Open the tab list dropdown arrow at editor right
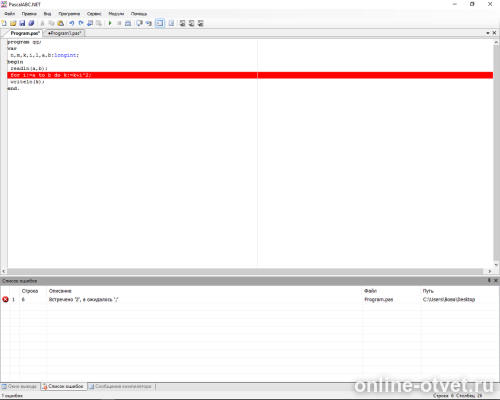The image size is (500, 400). coord(488,33)
